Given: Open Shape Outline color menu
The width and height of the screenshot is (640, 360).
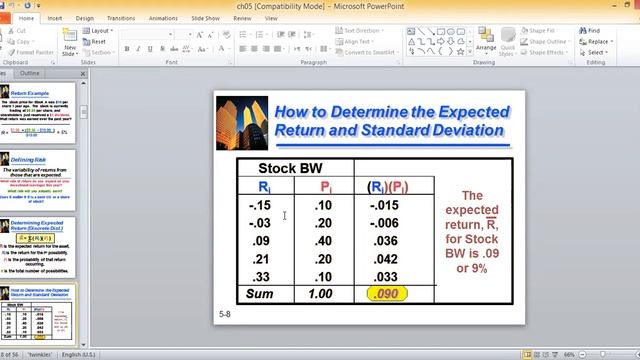Looking at the screenshot, I should (x=545, y=42).
